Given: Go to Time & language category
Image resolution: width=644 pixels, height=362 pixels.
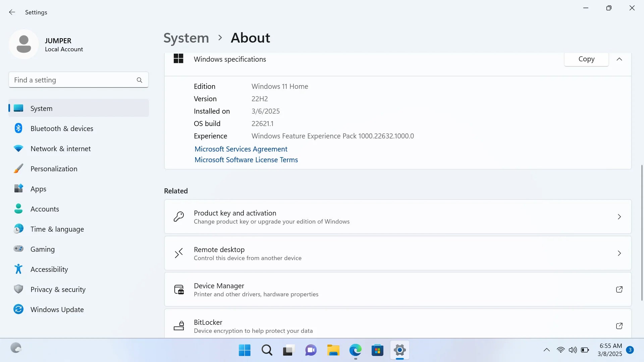Looking at the screenshot, I should coord(57,229).
